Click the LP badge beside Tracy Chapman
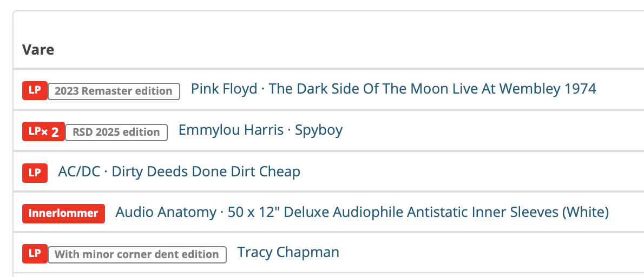644x277 pixels. pyautogui.click(x=35, y=253)
